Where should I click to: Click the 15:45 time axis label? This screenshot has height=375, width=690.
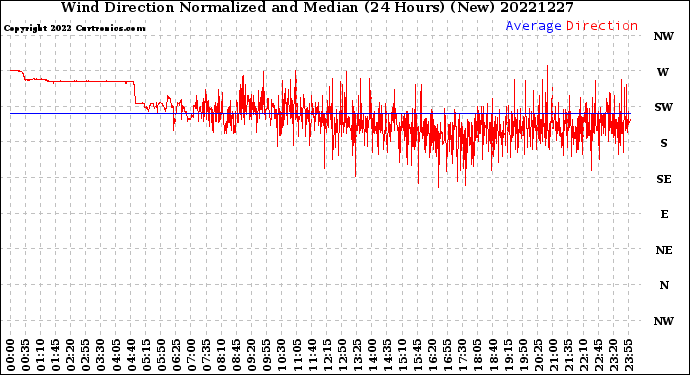click(418, 355)
